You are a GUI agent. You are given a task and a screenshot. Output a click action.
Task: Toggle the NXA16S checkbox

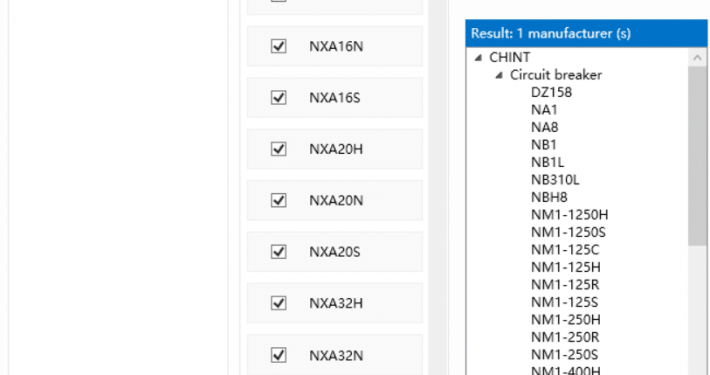point(278,97)
